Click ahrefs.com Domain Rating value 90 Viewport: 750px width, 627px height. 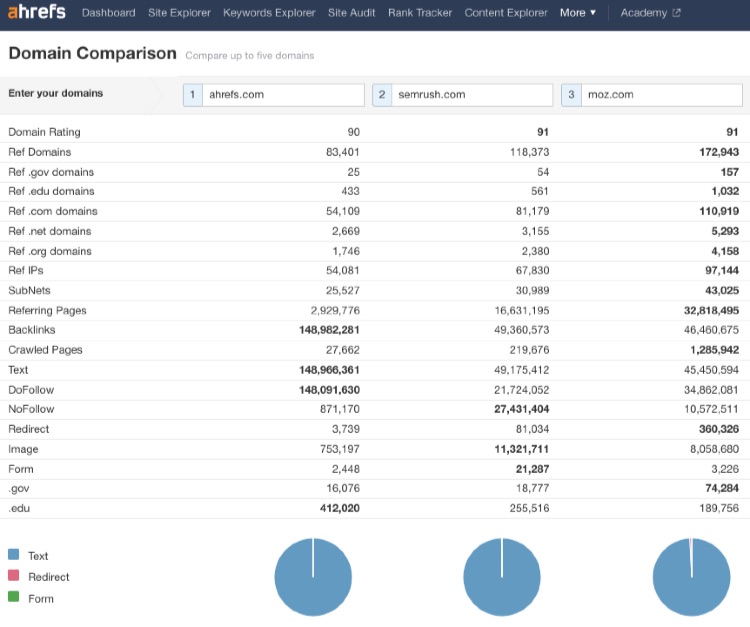353,132
